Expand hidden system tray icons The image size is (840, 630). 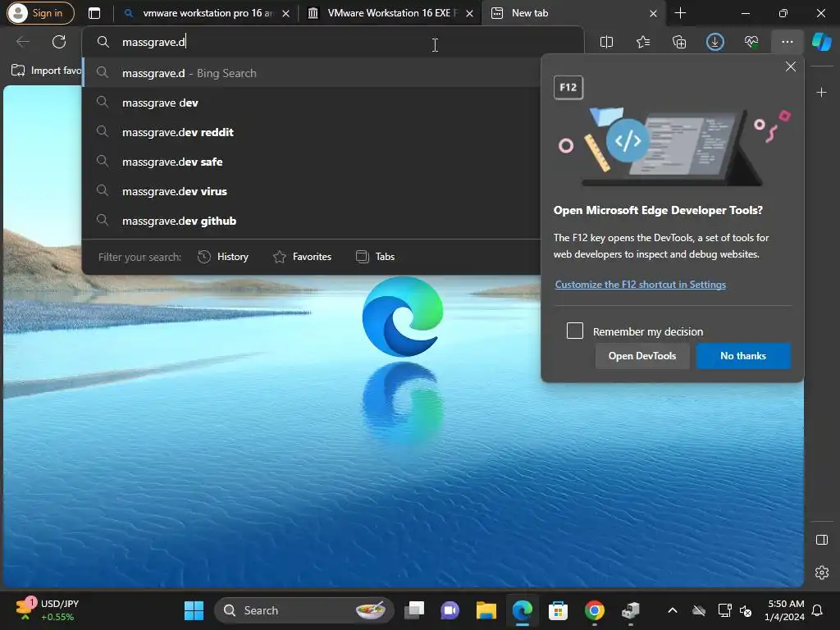(673, 610)
